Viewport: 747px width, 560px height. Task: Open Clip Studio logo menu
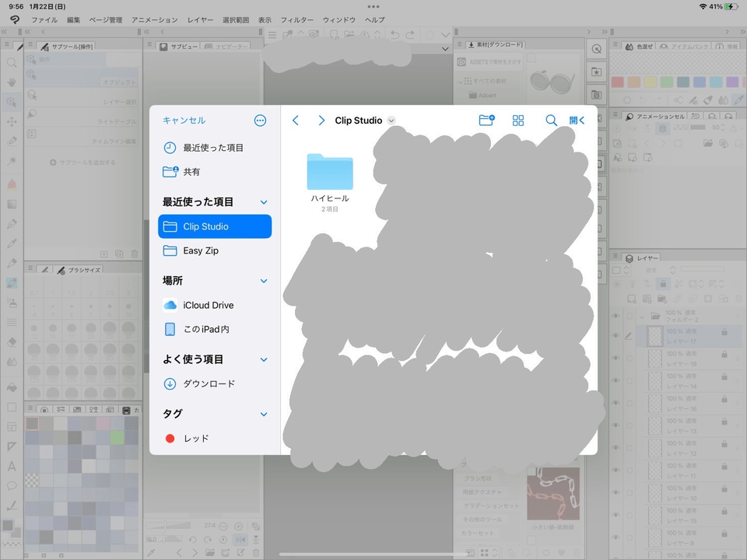click(x=15, y=19)
